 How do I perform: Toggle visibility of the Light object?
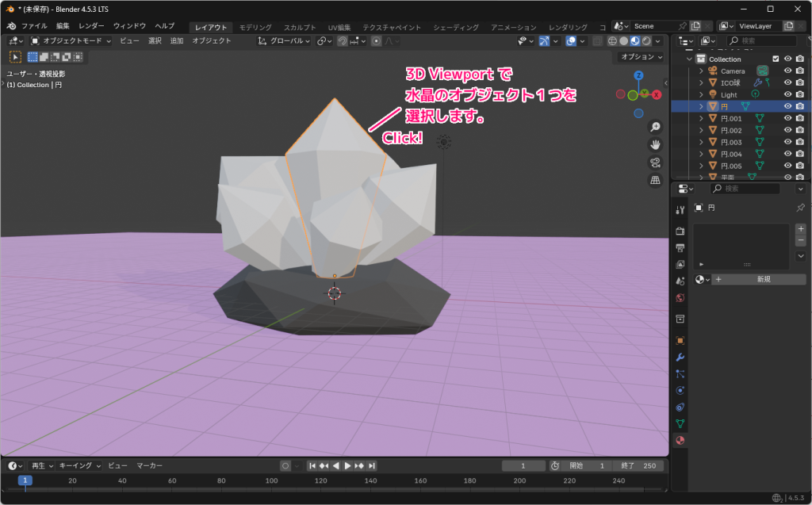[x=787, y=94]
